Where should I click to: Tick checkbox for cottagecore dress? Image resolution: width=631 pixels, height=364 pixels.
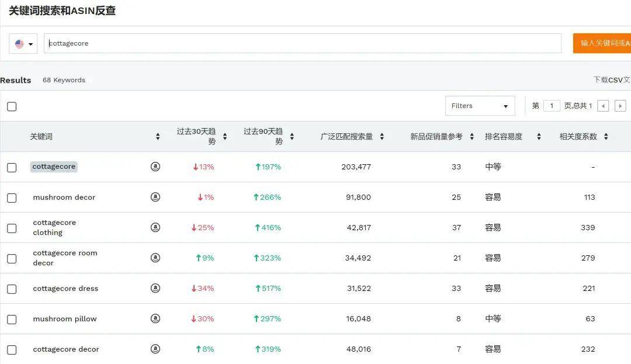pos(12,289)
